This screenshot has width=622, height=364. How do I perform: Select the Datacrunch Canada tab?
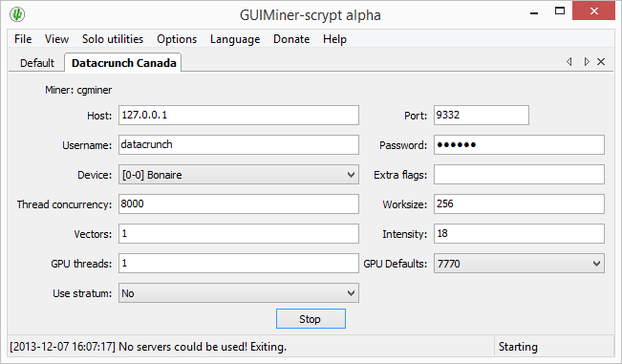pos(124,63)
